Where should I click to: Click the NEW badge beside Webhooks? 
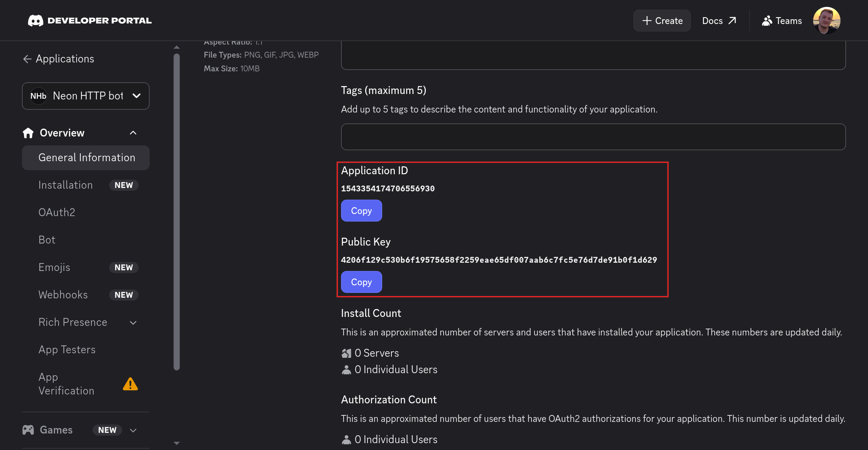tap(124, 295)
